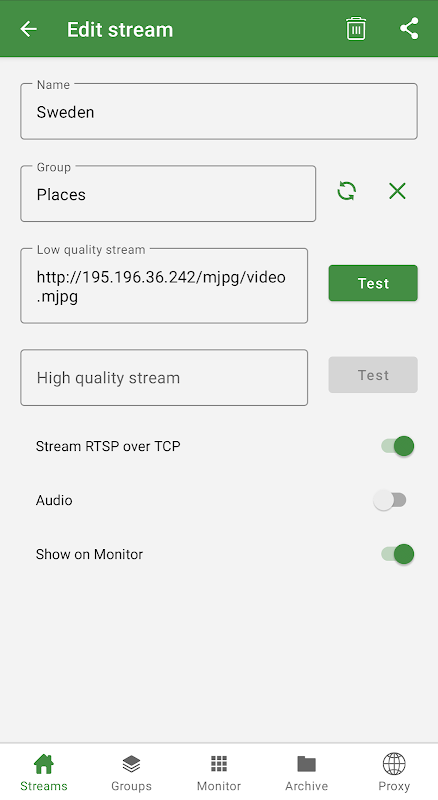Image resolution: width=438 pixels, height=800 pixels.
Task: Refresh group with circular arrows icon
Action: (347, 191)
